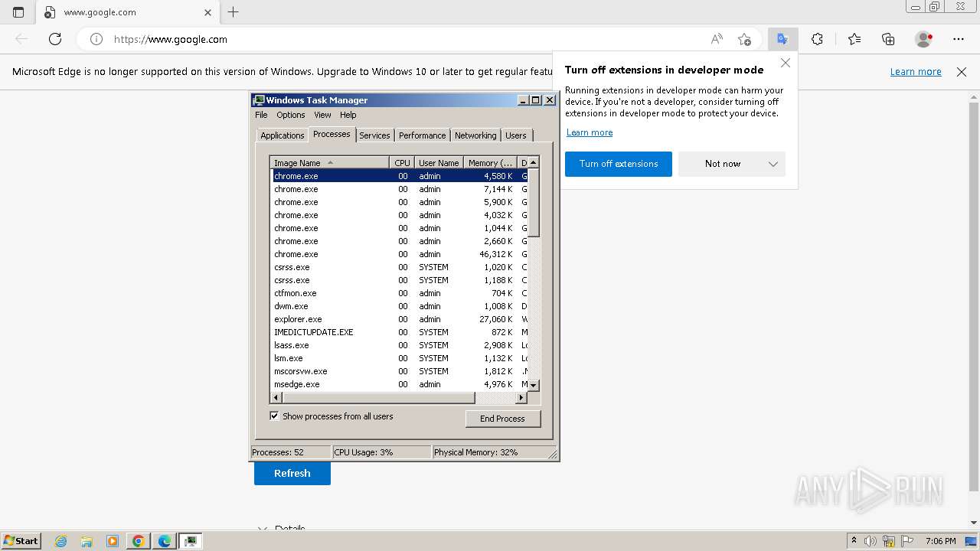Open Favorites list icon in toolbar

pyautogui.click(x=854, y=39)
